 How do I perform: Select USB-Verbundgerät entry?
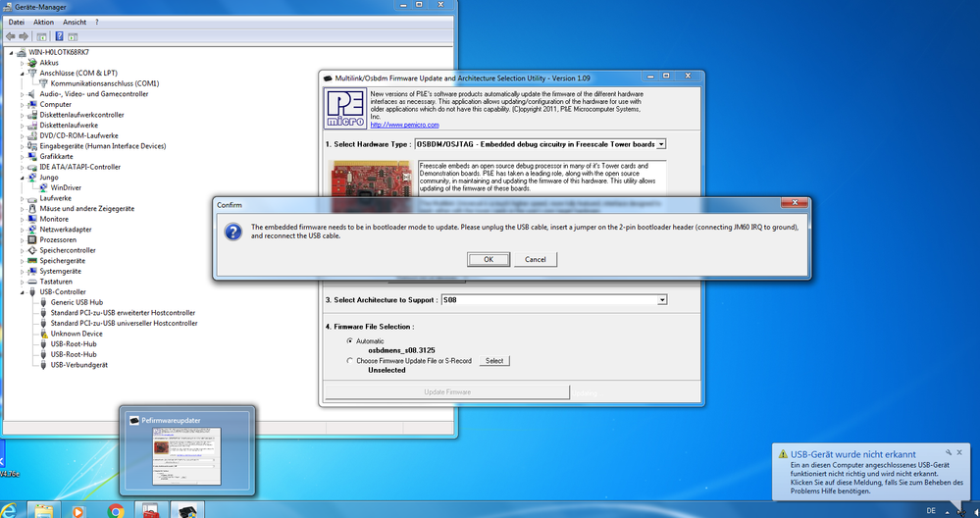pyautogui.click(x=78, y=365)
